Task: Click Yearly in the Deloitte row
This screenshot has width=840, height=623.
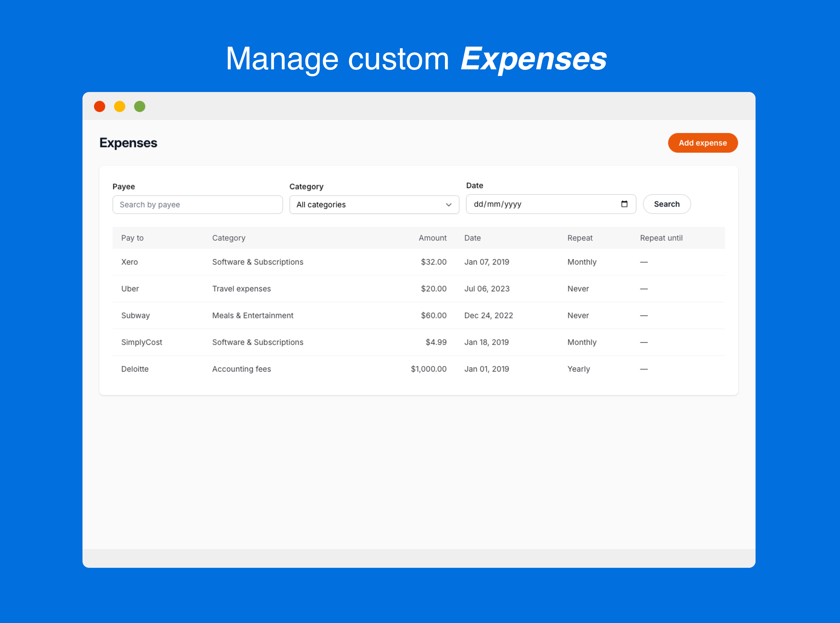Action: (579, 369)
